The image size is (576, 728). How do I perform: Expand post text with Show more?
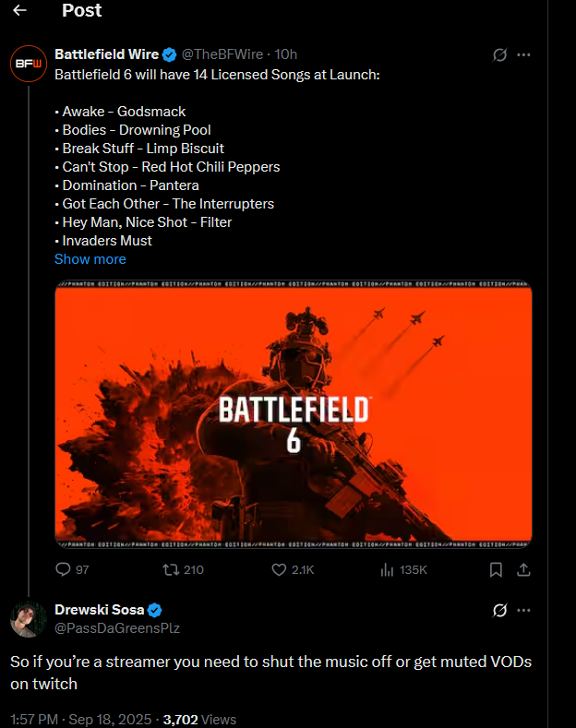pos(90,259)
